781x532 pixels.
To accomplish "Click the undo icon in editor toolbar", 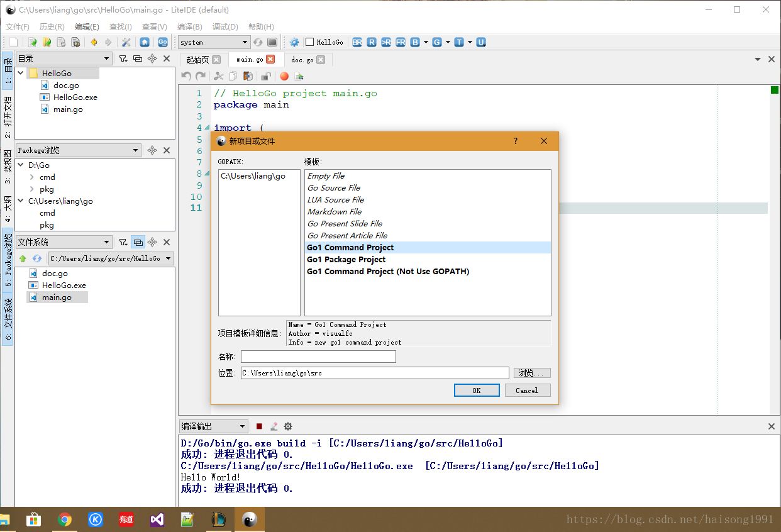I will tap(186, 76).
